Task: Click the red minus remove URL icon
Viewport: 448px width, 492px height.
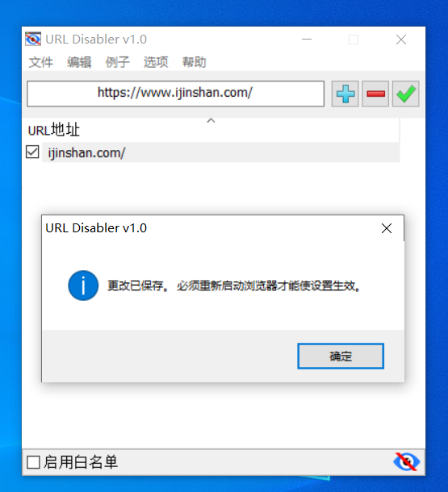Action: coord(375,94)
